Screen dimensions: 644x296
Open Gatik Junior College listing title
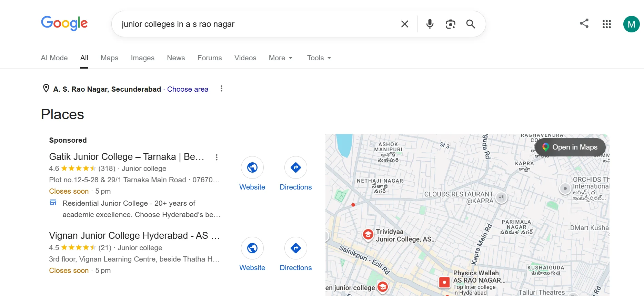[127, 157]
